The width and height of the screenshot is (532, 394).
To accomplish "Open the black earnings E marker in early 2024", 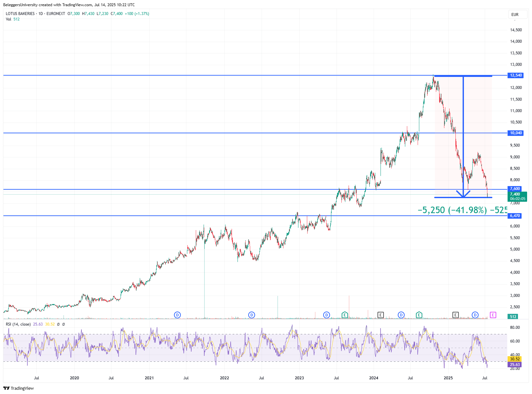I will [381, 315].
